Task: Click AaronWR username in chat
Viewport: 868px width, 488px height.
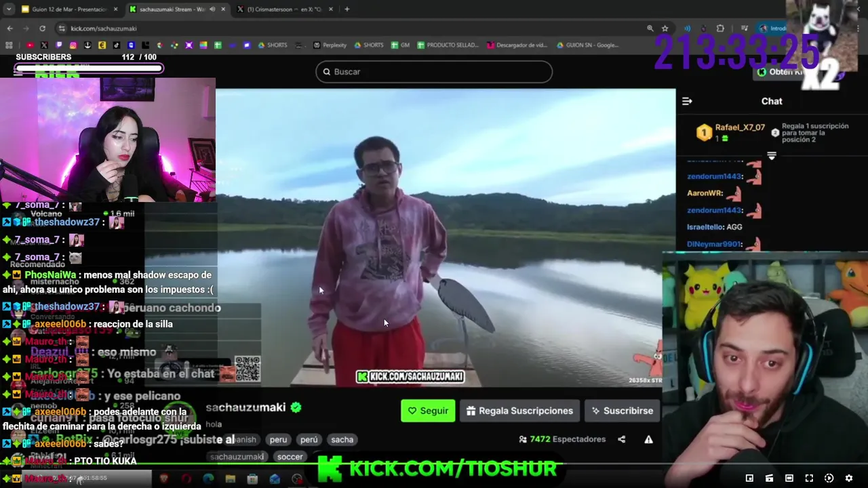Action: tap(705, 193)
